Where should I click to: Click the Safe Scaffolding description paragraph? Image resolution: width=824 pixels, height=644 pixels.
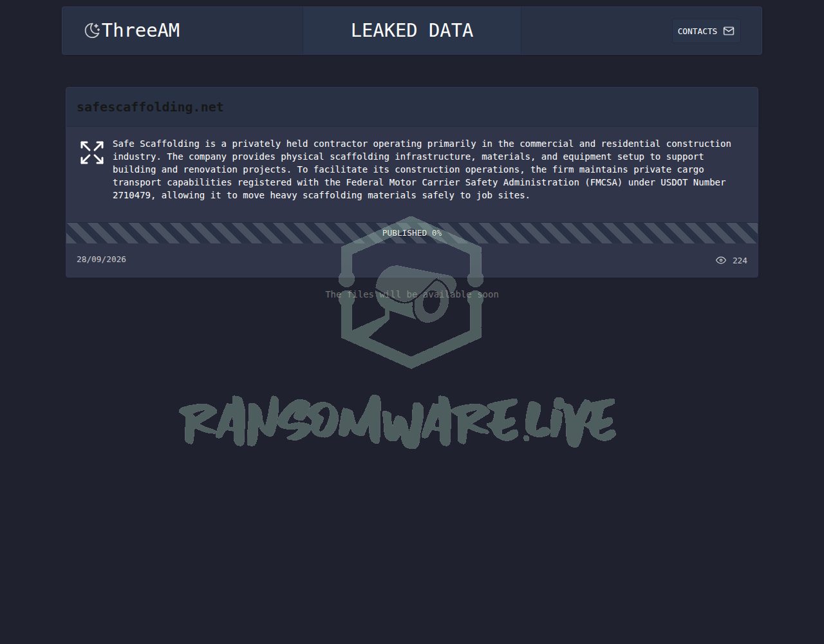tap(422, 169)
